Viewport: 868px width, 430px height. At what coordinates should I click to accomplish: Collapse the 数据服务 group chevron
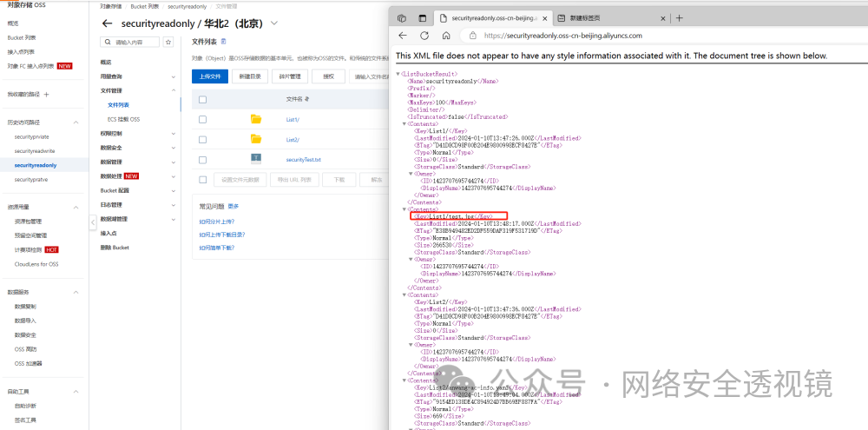(x=76, y=292)
